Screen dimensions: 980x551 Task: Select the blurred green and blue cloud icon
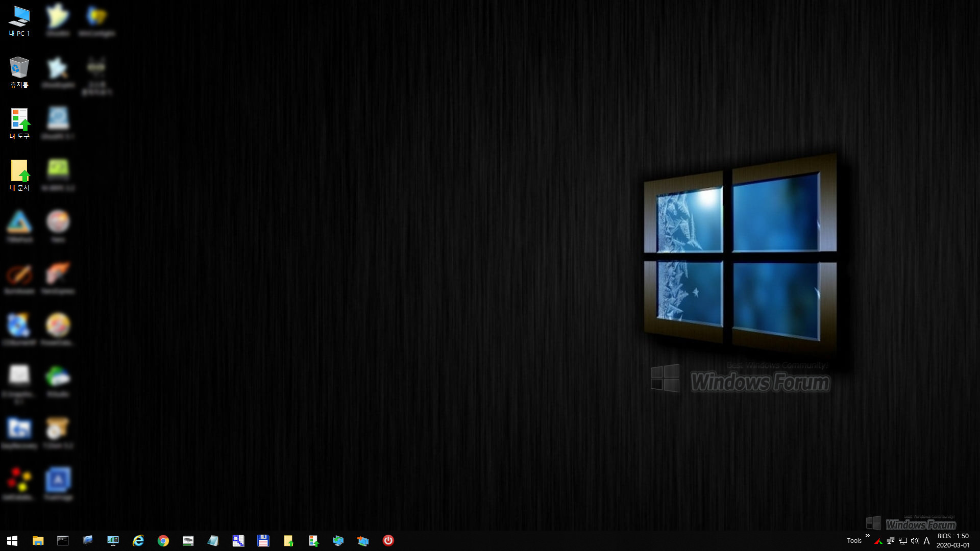coord(58,381)
